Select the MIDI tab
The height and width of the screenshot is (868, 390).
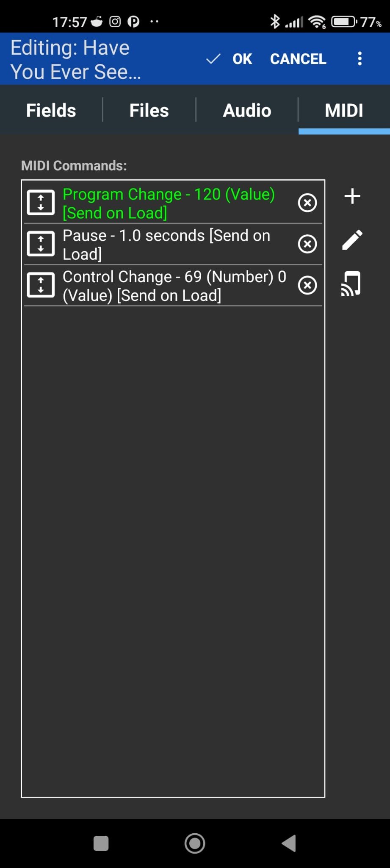point(344,110)
